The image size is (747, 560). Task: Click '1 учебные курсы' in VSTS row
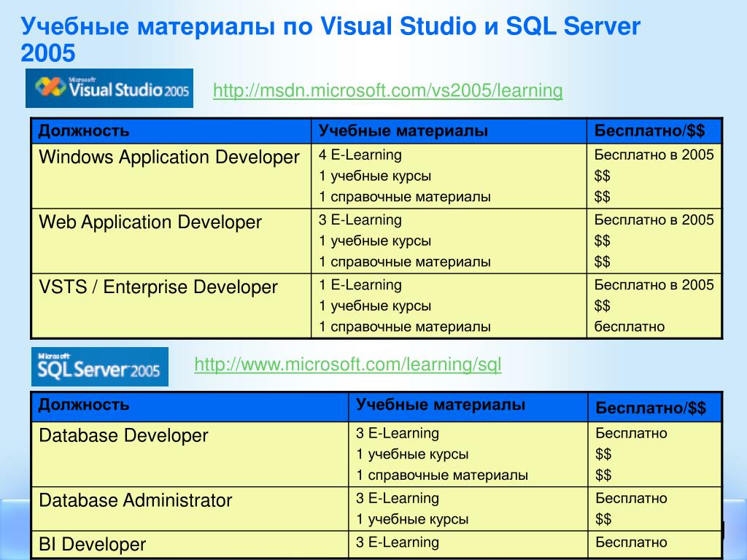[375, 306]
